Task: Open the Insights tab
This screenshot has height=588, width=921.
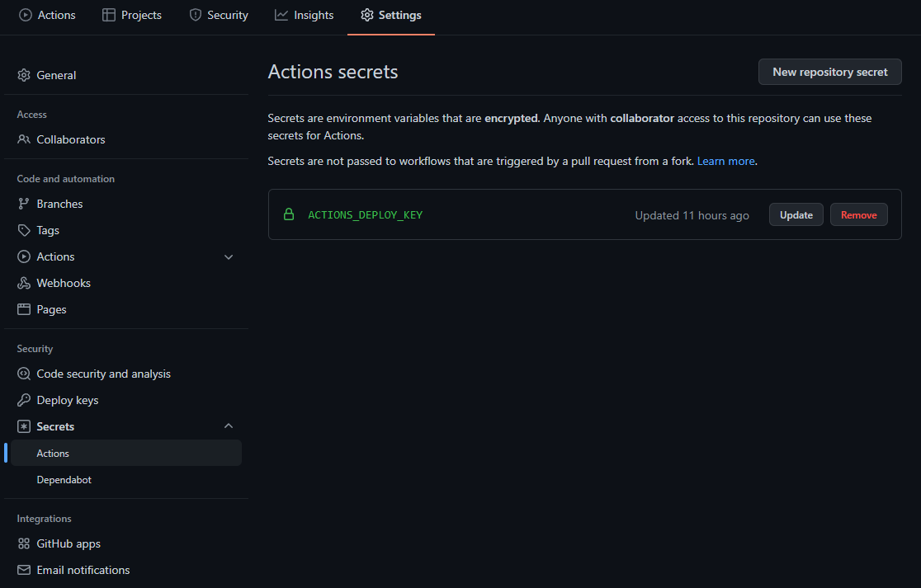Action: (x=305, y=15)
